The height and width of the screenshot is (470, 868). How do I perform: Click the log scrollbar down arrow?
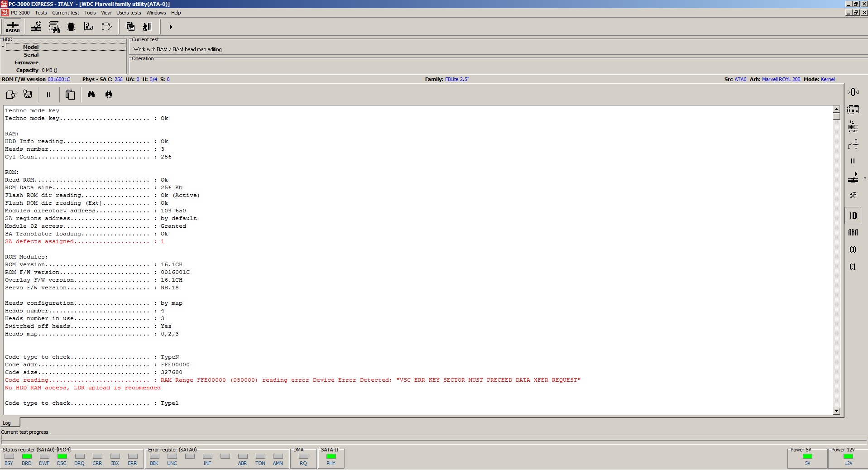coord(836,411)
